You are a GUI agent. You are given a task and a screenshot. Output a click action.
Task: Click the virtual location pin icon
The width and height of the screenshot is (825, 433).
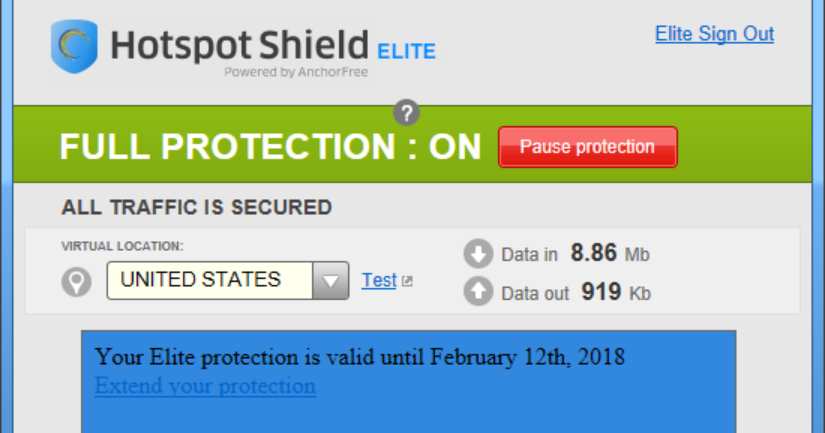coord(76,282)
